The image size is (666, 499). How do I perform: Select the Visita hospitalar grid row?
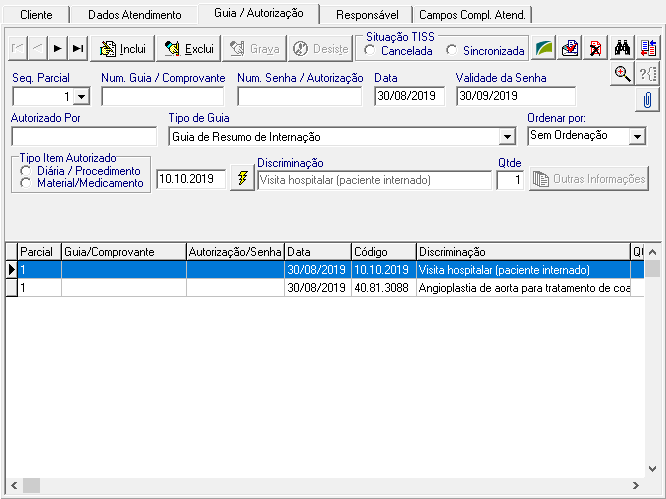(x=325, y=270)
